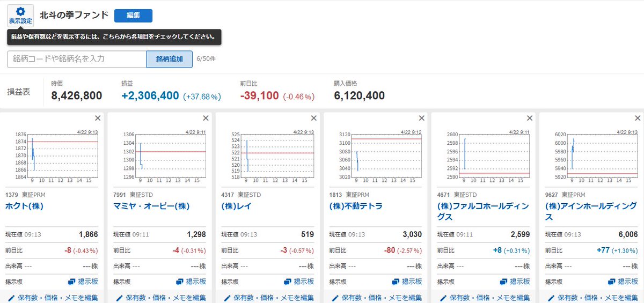Screen dimensions: 644x303
Task: Close the マミヤ・オーピー(株) card
Action: 206,118
